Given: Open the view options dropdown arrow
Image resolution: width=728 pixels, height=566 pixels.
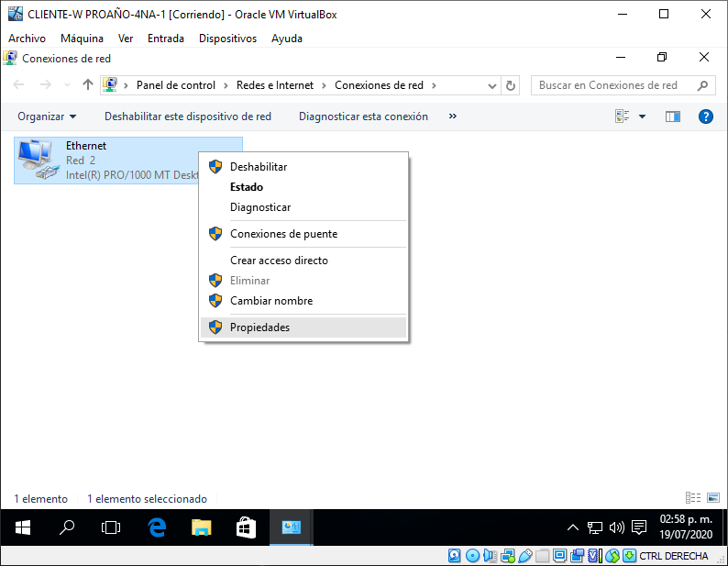Looking at the screenshot, I should click(642, 117).
